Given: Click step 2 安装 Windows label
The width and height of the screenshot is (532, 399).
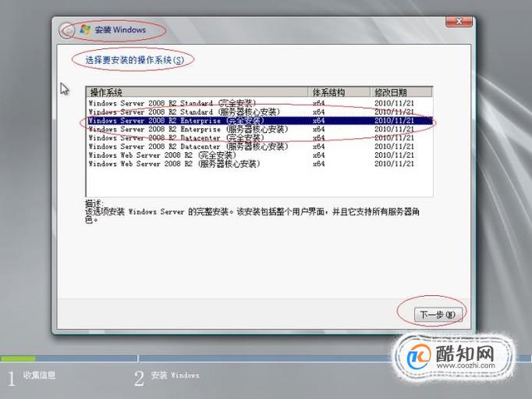Looking at the screenshot, I should click(x=175, y=376).
